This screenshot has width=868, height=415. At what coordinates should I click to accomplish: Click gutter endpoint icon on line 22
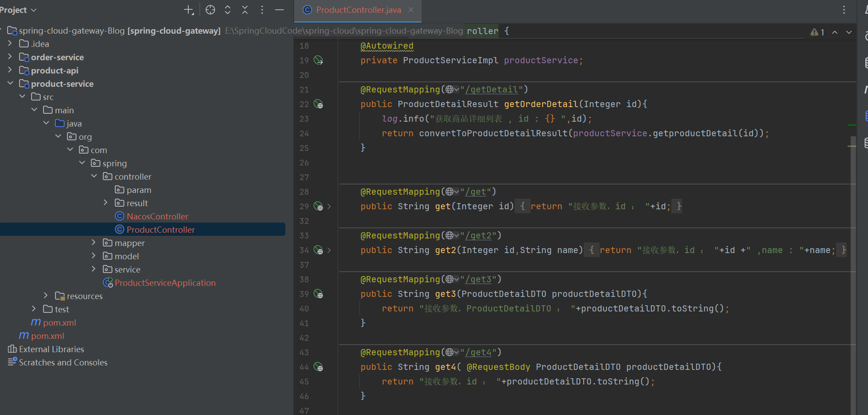click(x=318, y=104)
